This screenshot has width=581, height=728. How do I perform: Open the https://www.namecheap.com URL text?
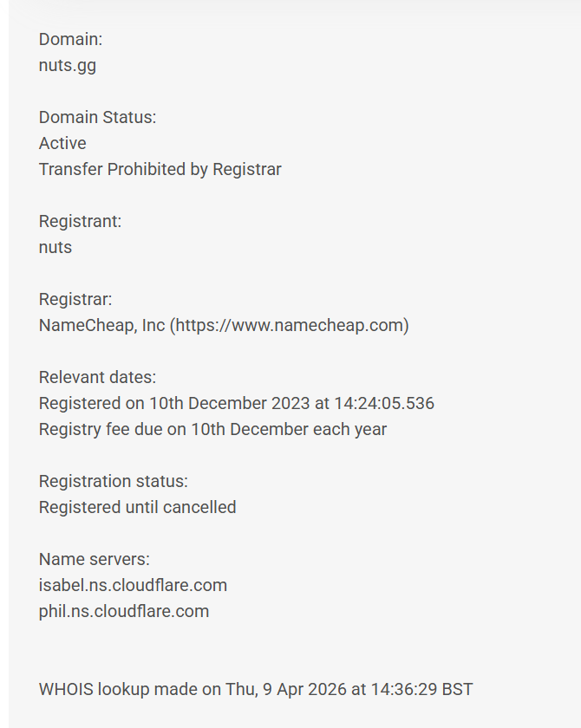[x=289, y=325]
